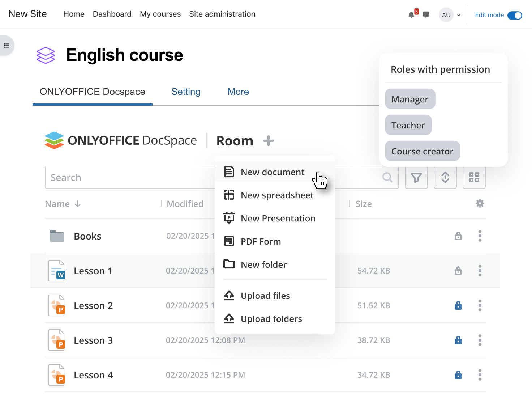Open Site administration link
This screenshot has width=532, height=398.
click(222, 14)
